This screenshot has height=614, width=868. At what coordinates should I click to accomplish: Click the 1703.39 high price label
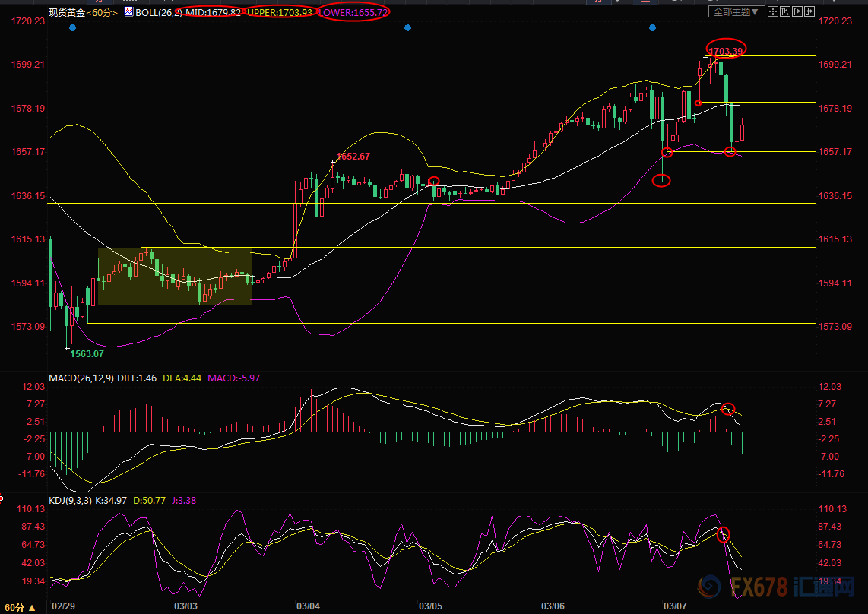tap(724, 52)
